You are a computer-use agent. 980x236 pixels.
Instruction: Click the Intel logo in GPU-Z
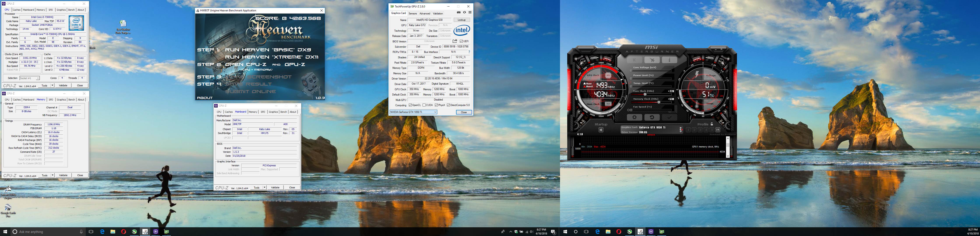[462, 30]
